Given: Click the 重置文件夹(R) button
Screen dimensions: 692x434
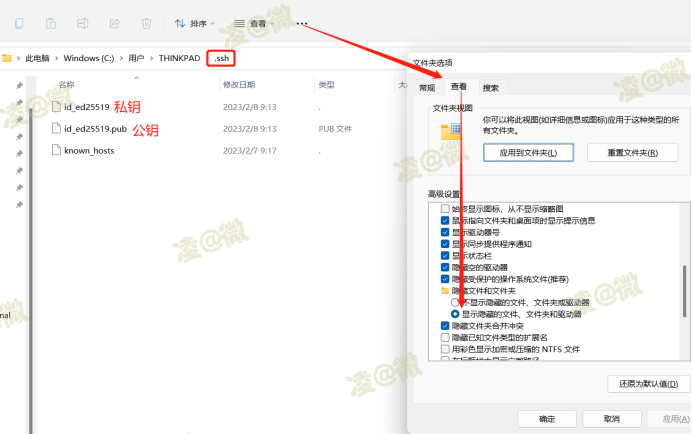Looking at the screenshot, I should (x=632, y=153).
